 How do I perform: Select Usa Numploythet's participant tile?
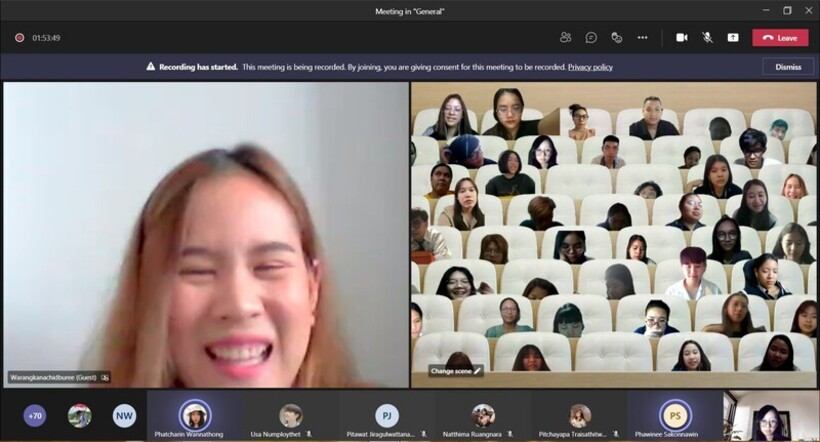tap(291, 415)
